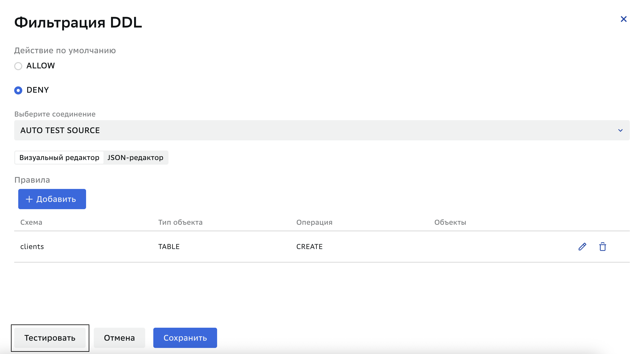This screenshot has height=354, width=644.
Task: Switch to JSON-редактор tab
Action: coord(135,158)
